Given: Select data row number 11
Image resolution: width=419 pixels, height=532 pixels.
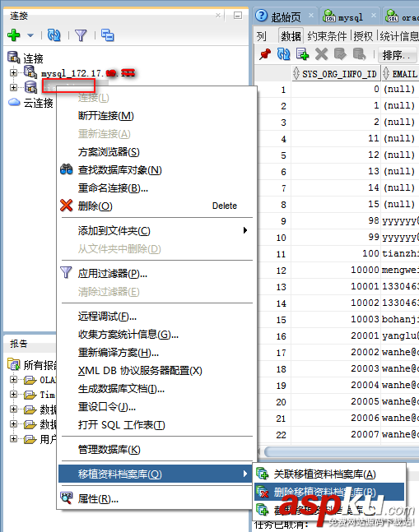Looking at the screenshot, I should (281, 254).
